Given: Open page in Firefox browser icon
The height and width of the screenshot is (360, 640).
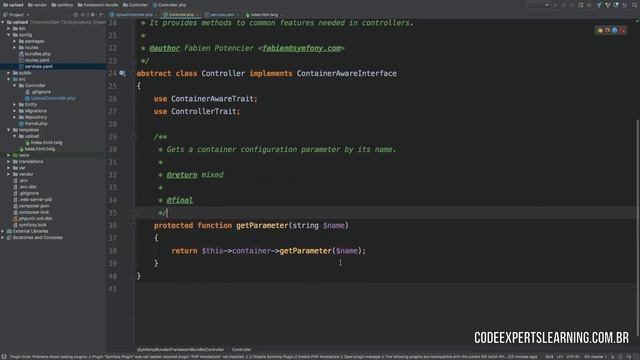Looking at the screenshot, I should click(x=607, y=30).
